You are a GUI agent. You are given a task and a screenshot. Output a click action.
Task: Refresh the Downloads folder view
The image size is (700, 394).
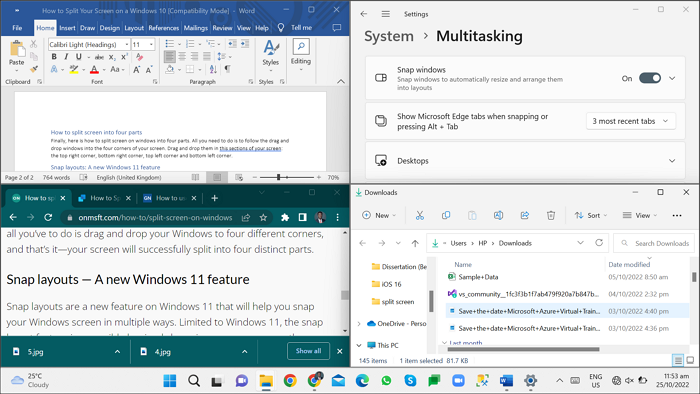point(599,243)
